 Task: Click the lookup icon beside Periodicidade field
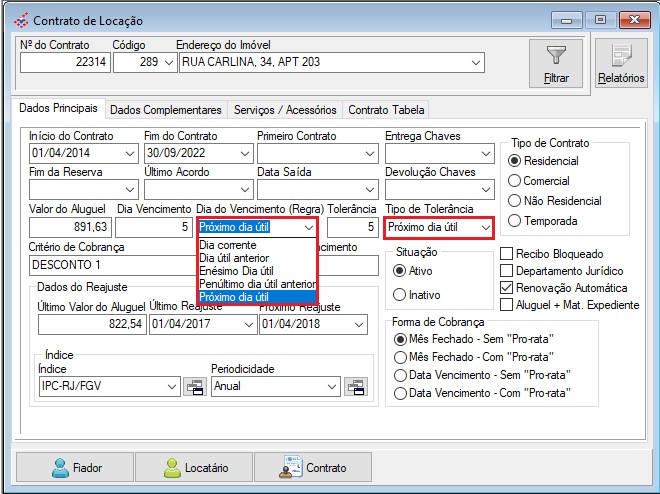pos(355,387)
